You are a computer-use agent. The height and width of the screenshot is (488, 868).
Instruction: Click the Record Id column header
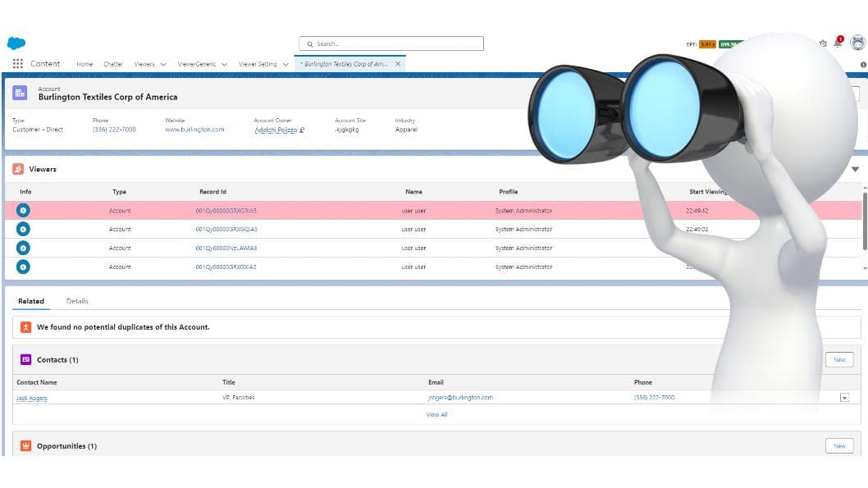[x=212, y=192]
